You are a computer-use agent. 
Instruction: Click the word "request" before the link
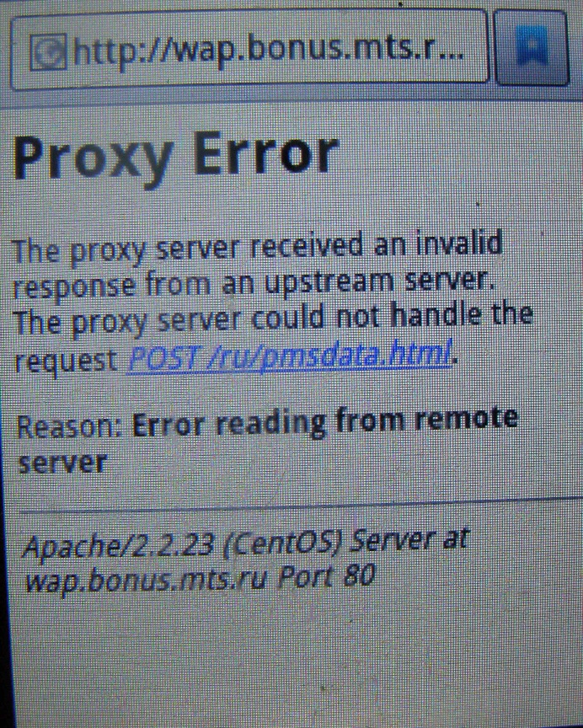66,361
